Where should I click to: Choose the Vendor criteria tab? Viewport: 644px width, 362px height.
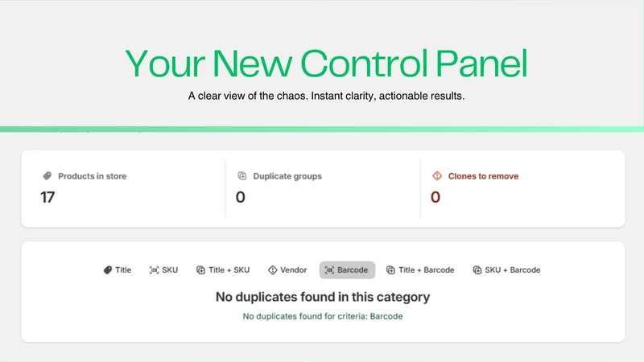287,270
